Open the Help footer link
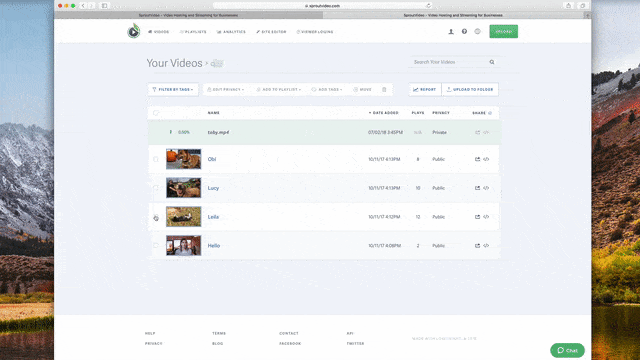Image resolution: width=640 pixels, height=360 pixels. click(150, 333)
